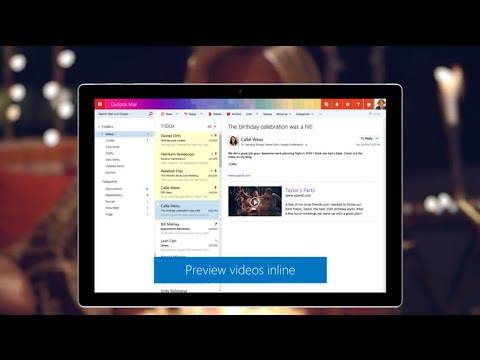Click Reply in the top toolbar
Screen dimensions: 480x360
190,114
